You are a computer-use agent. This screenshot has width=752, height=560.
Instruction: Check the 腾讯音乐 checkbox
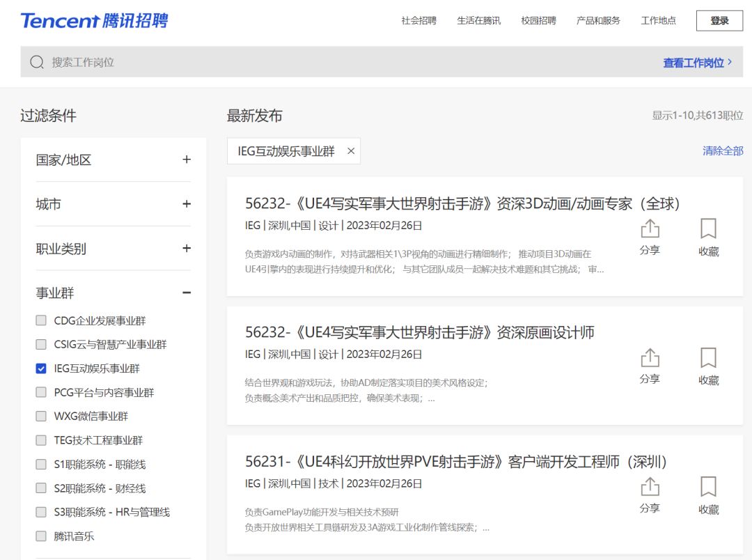(41, 536)
